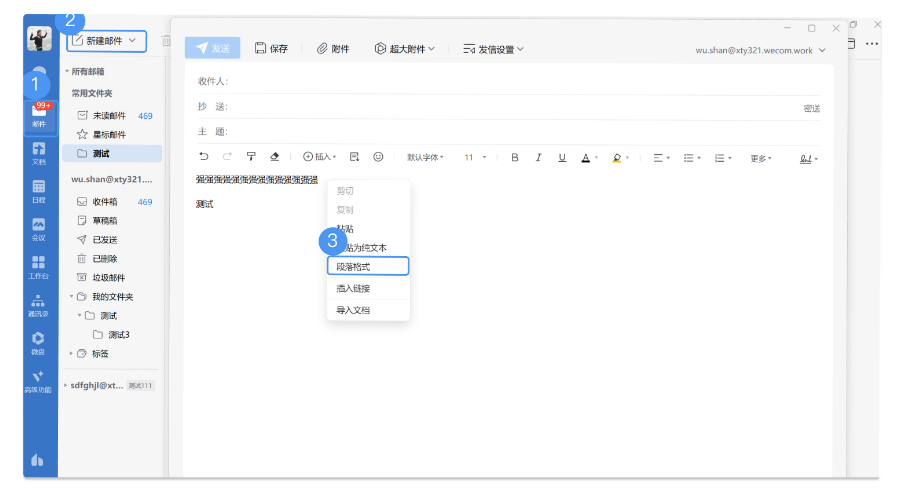Image resolution: width=897 pixels, height=494 pixels.
Task: Click the undo arrow in editor toolbar
Action: tap(205, 157)
